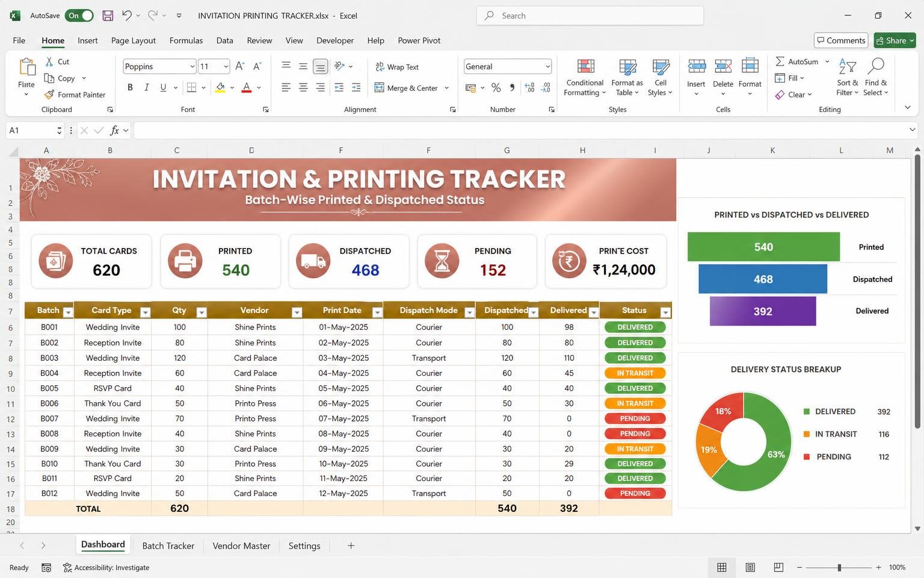
Task: Click the Middle Align icon
Action: point(303,66)
